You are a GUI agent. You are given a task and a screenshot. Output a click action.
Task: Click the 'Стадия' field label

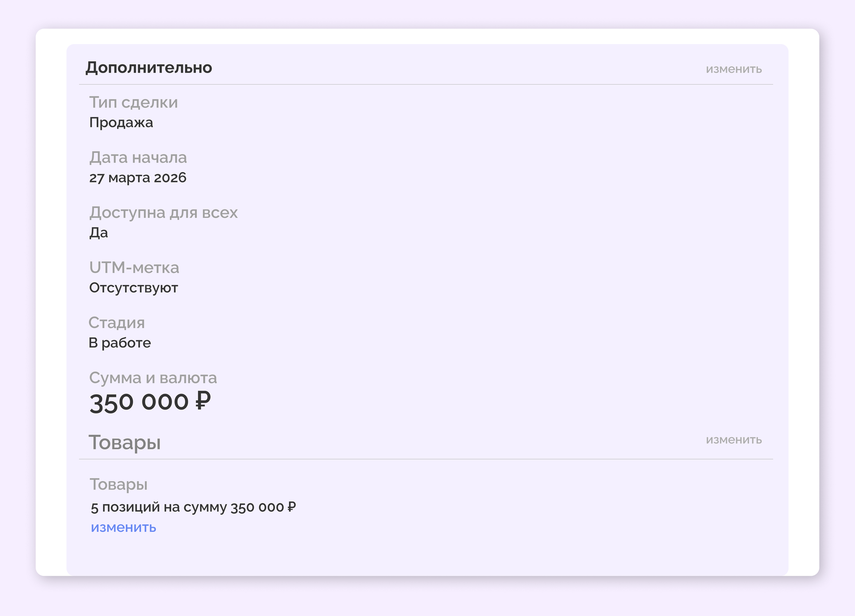[x=117, y=323]
